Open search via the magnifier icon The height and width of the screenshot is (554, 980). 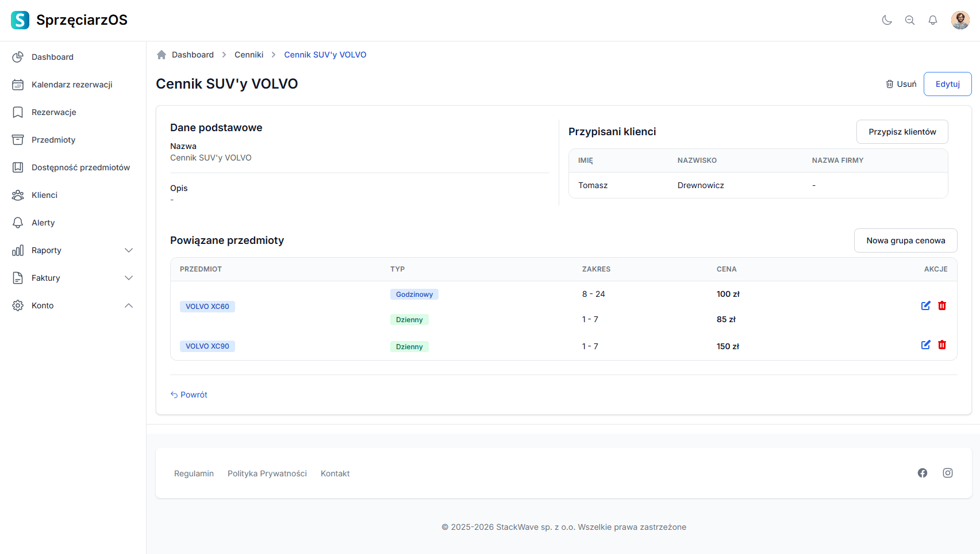[x=910, y=20]
